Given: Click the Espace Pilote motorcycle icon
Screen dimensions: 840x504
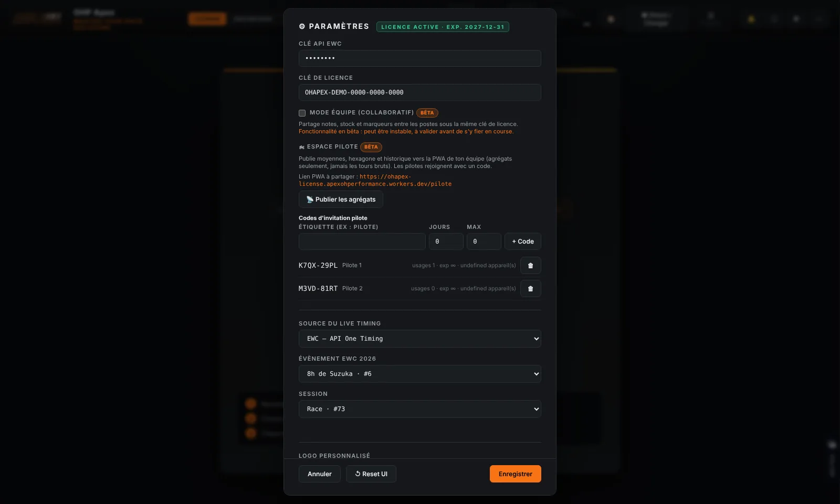Looking at the screenshot, I should 302,147.
